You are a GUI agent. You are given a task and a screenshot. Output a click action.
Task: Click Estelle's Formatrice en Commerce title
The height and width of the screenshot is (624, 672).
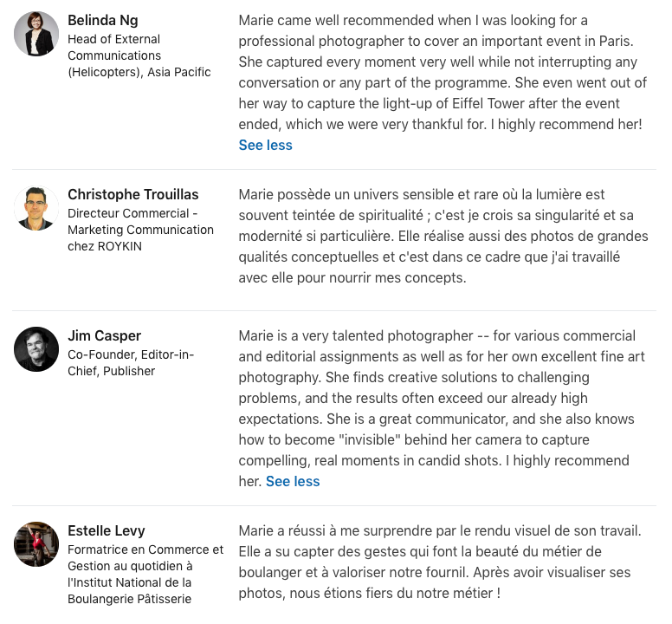pyautogui.click(x=145, y=574)
